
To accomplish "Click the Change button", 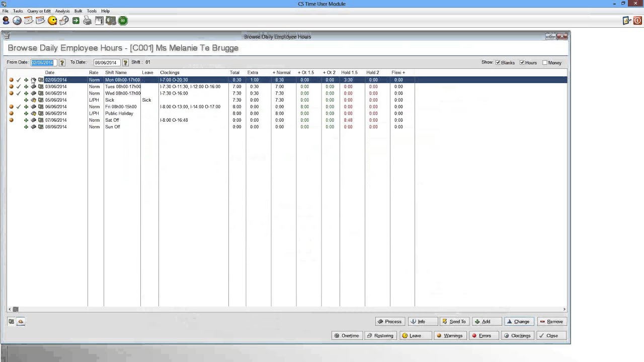I will [518, 322].
